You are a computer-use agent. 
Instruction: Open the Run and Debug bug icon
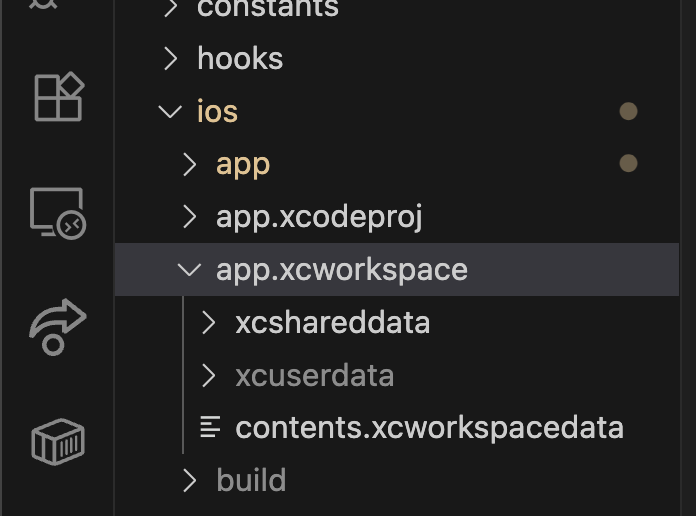click(43, 4)
